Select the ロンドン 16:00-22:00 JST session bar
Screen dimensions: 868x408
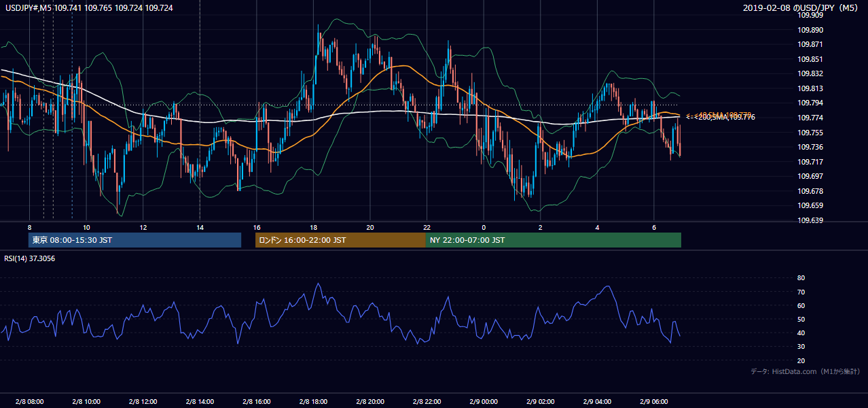pos(340,240)
